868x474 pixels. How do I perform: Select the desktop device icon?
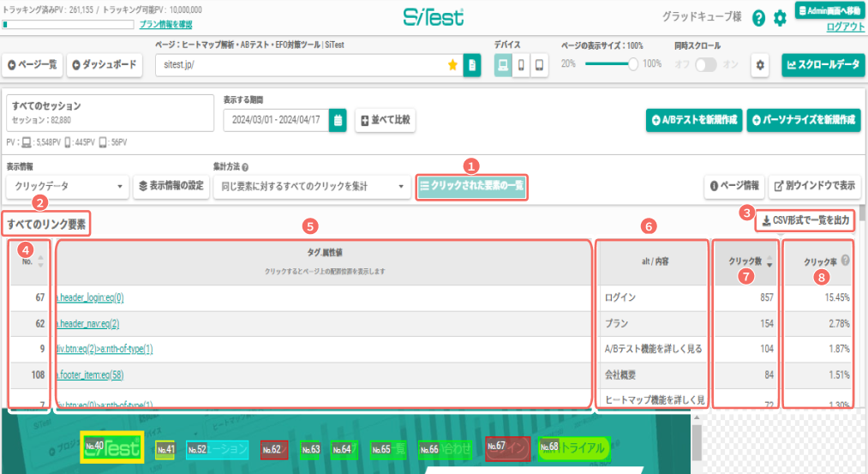503,65
